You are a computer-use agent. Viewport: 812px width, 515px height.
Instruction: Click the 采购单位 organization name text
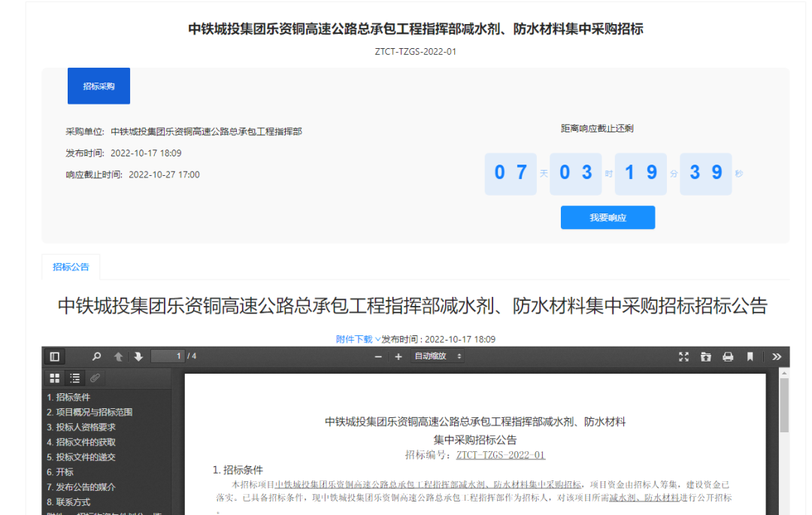[206, 132]
